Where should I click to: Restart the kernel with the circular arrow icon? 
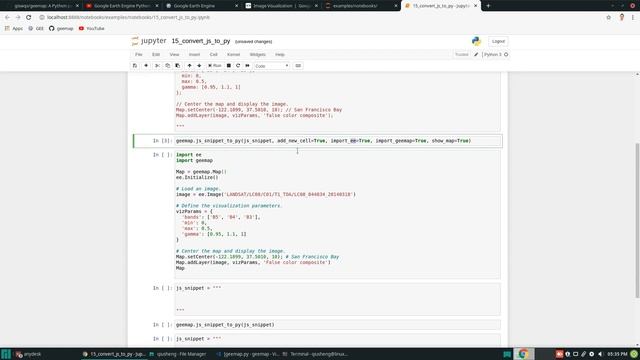tap(238, 66)
